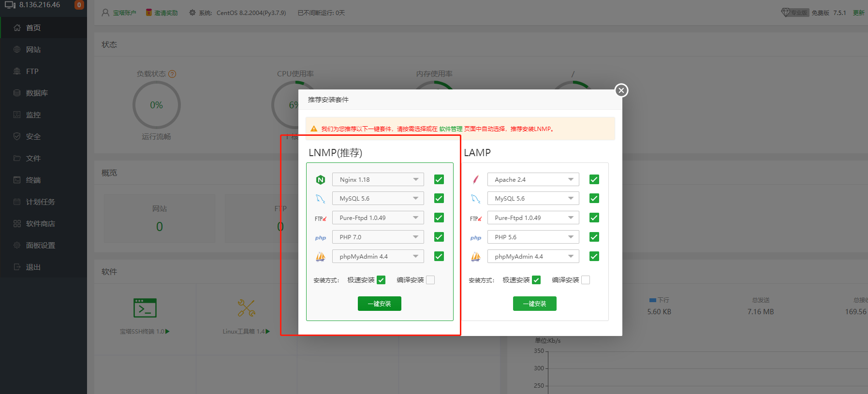Open the PHP 5.6 version dropdown
Image resolution: width=868 pixels, height=394 pixels.
tap(533, 237)
